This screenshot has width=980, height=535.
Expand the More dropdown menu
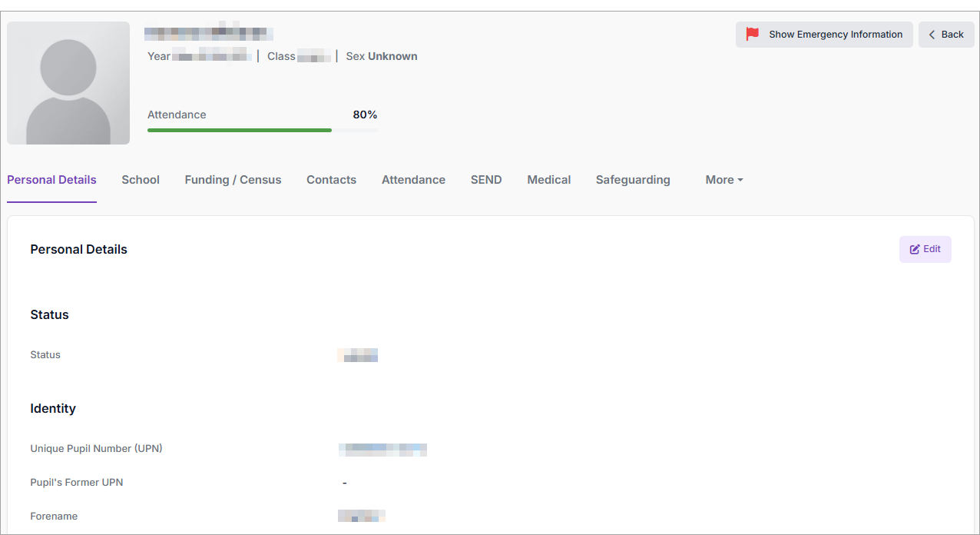[723, 180]
